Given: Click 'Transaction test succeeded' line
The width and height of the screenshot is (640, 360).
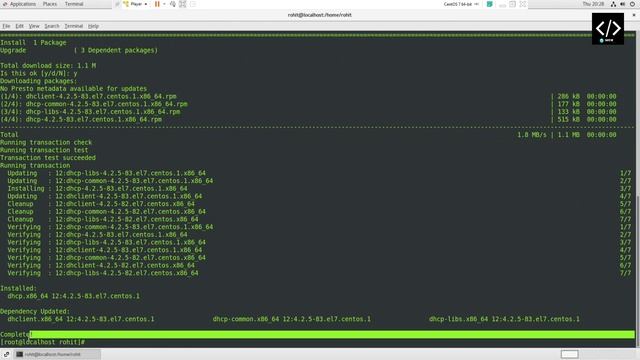Looking at the screenshot, I should coord(48,158).
